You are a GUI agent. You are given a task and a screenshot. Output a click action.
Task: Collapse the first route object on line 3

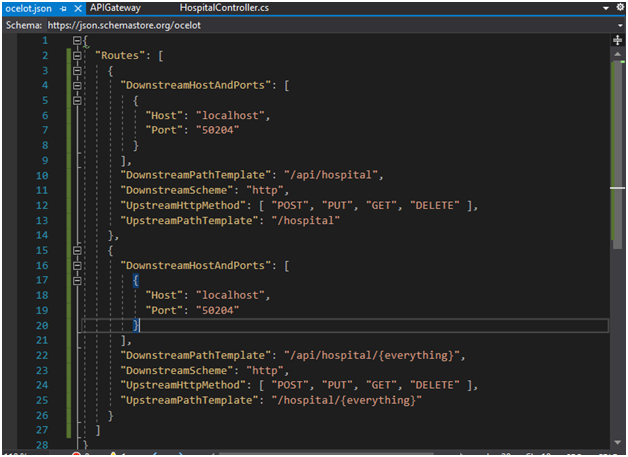point(77,71)
